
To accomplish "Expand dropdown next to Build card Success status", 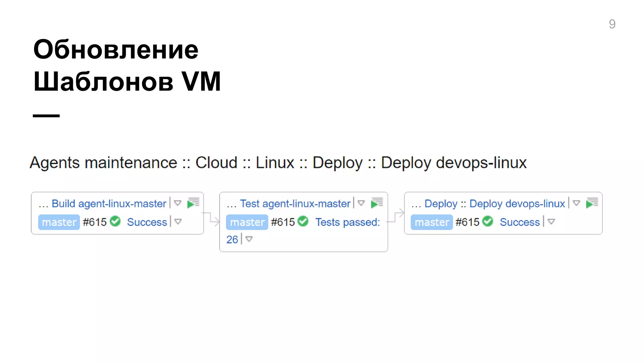I will [178, 222].
